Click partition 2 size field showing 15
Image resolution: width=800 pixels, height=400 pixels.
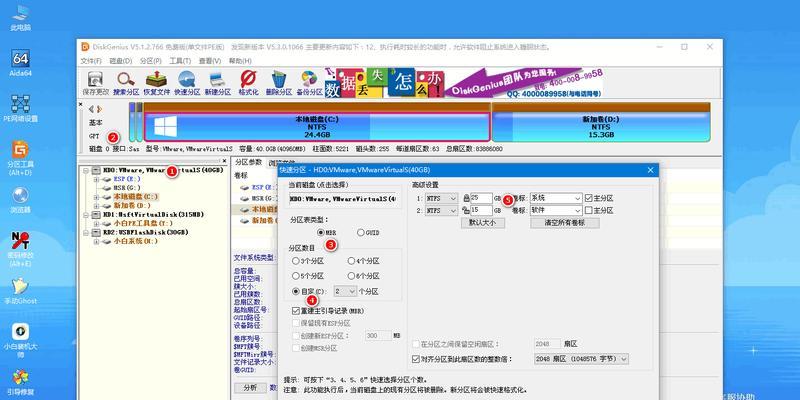481,210
